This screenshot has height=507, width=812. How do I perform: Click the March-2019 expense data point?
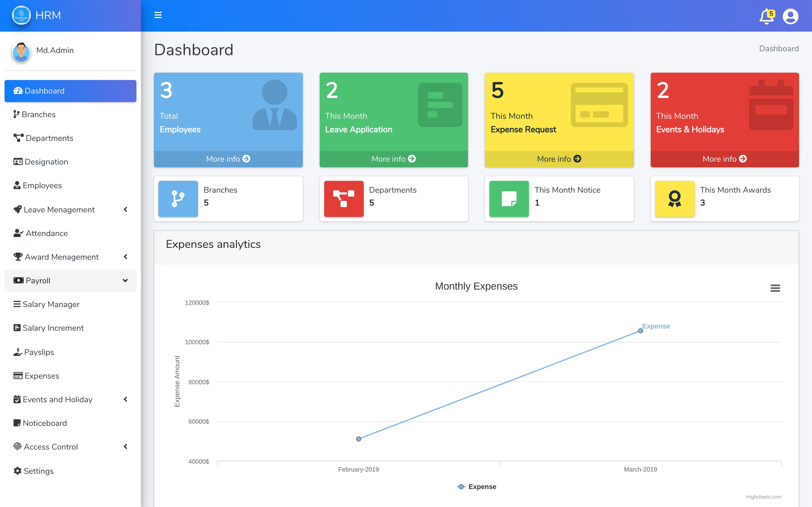640,331
